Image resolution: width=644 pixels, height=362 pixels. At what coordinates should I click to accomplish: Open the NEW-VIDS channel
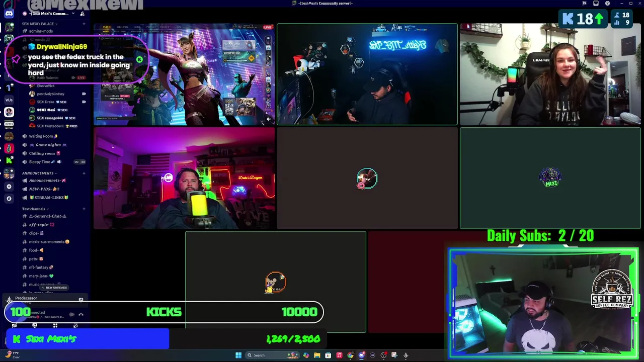(x=53, y=189)
